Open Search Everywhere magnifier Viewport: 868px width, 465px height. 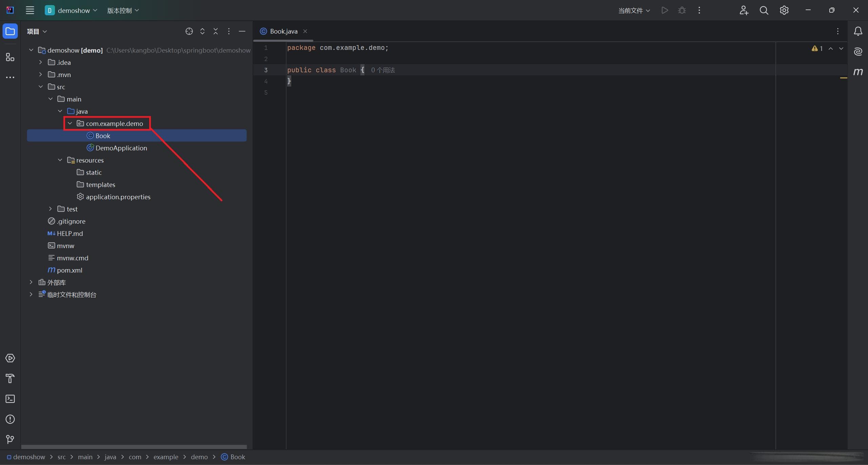click(x=764, y=10)
